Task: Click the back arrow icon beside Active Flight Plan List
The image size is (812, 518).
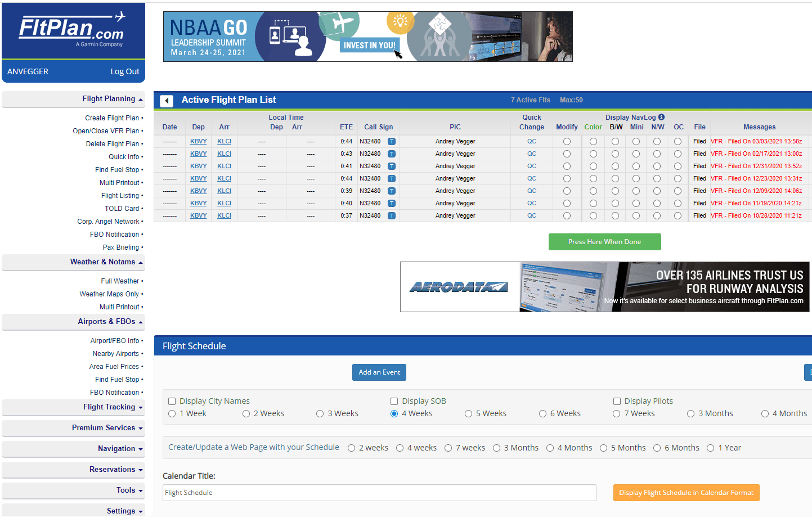Action: pyautogui.click(x=167, y=101)
